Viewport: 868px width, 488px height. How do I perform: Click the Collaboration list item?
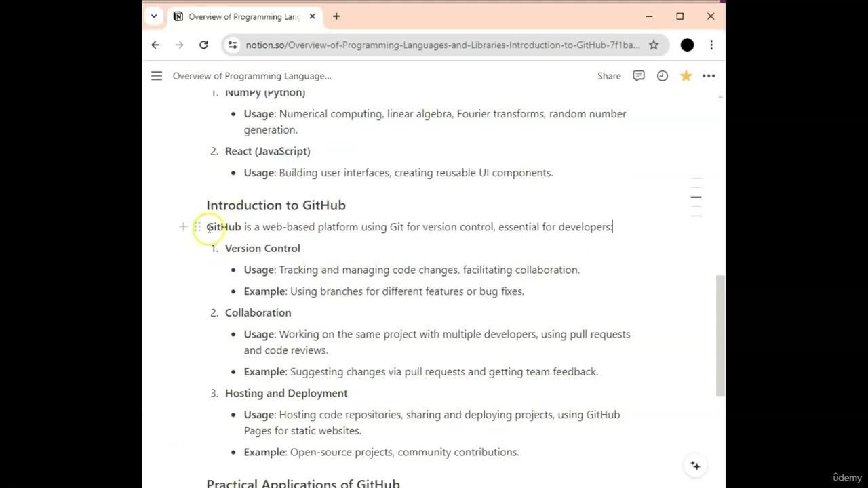pos(258,312)
